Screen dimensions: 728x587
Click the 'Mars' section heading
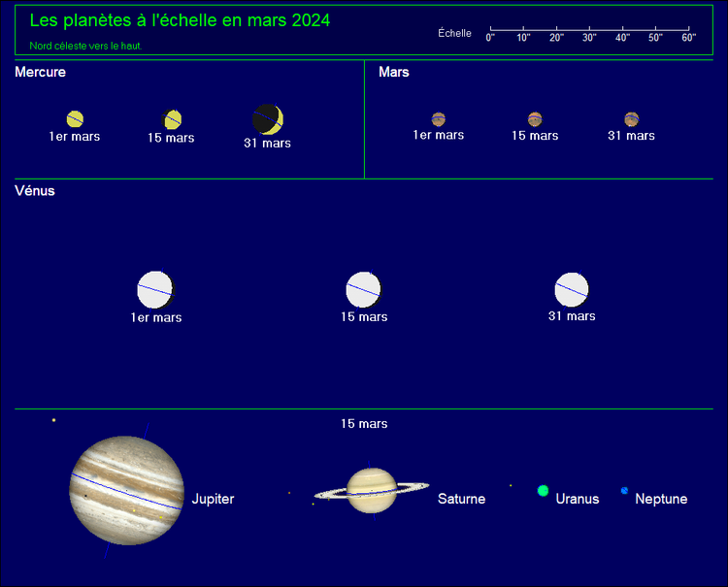point(394,72)
